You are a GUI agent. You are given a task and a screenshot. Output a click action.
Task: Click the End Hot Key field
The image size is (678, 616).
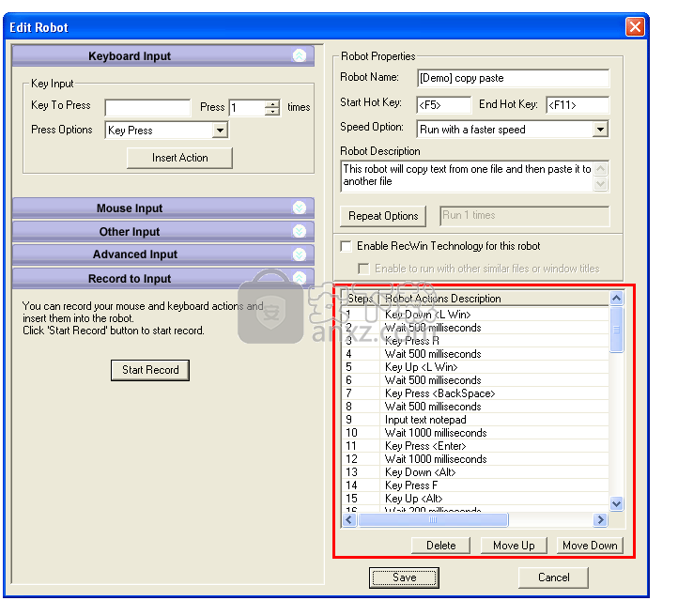click(x=578, y=105)
